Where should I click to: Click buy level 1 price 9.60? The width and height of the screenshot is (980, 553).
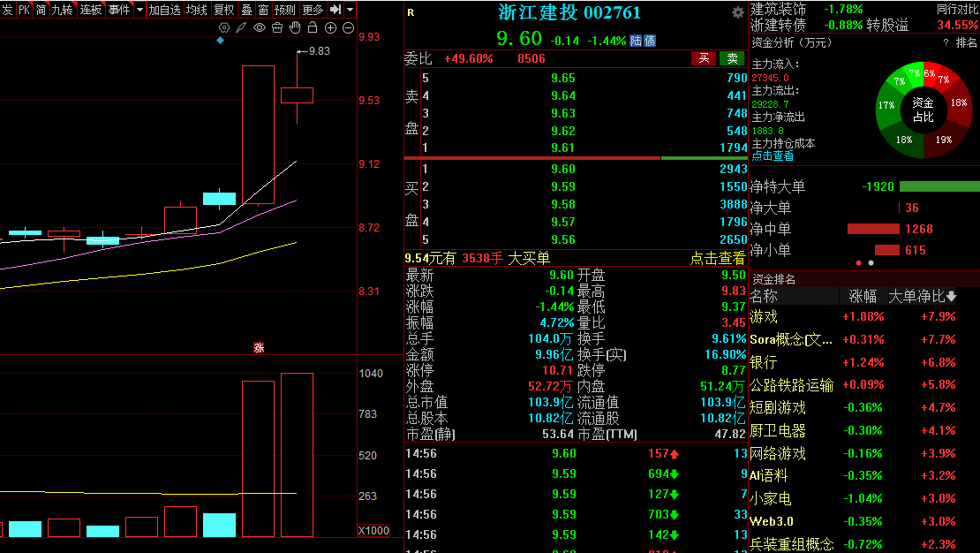tap(563, 169)
